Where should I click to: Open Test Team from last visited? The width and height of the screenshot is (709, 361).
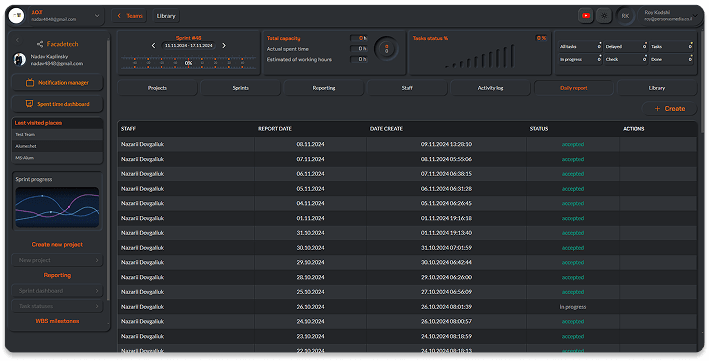(x=57, y=134)
